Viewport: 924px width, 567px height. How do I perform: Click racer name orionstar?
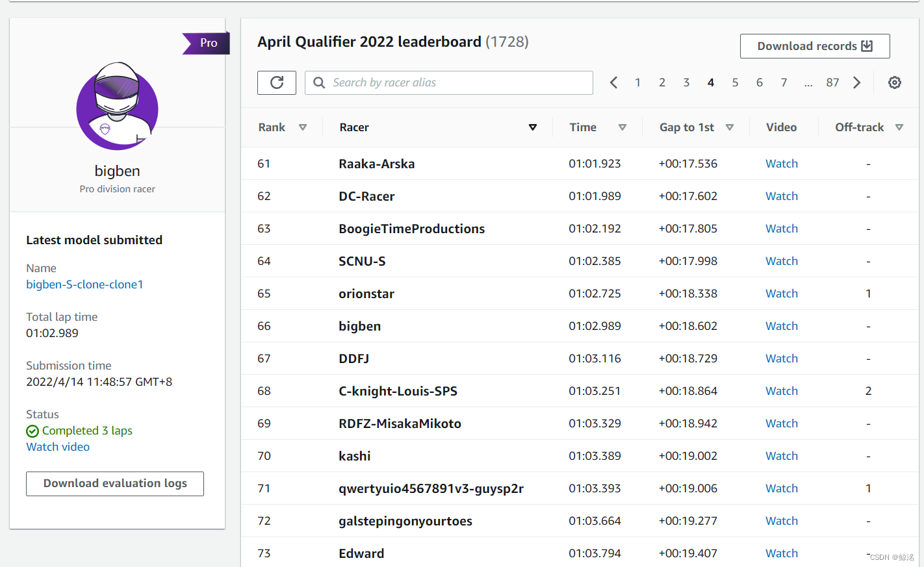pyautogui.click(x=366, y=294)
